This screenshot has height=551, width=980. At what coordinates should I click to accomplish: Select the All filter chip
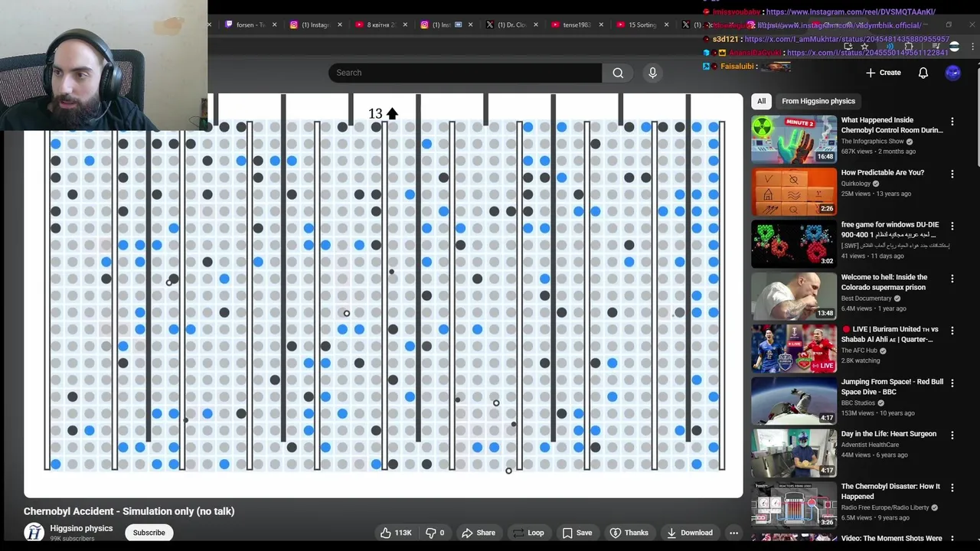click(761, 101)
